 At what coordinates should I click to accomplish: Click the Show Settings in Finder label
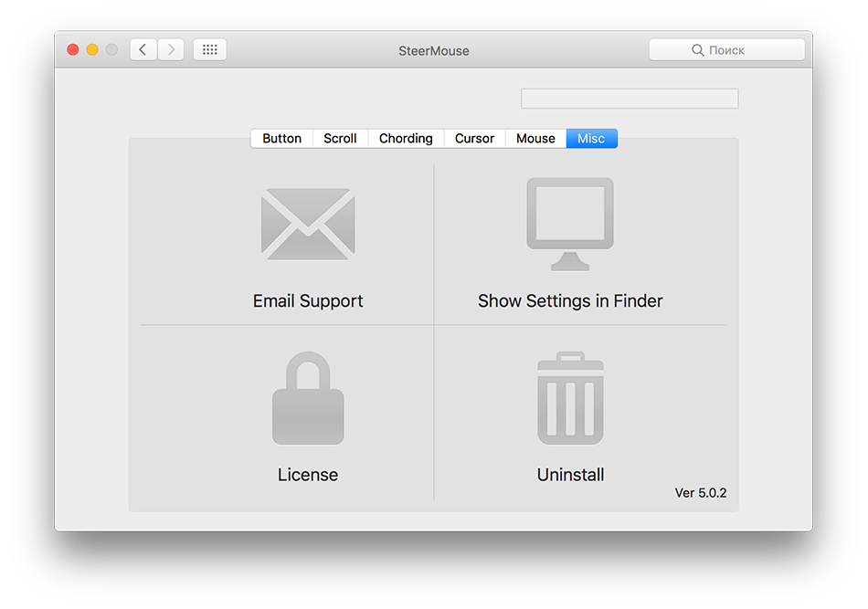[570, 301]
